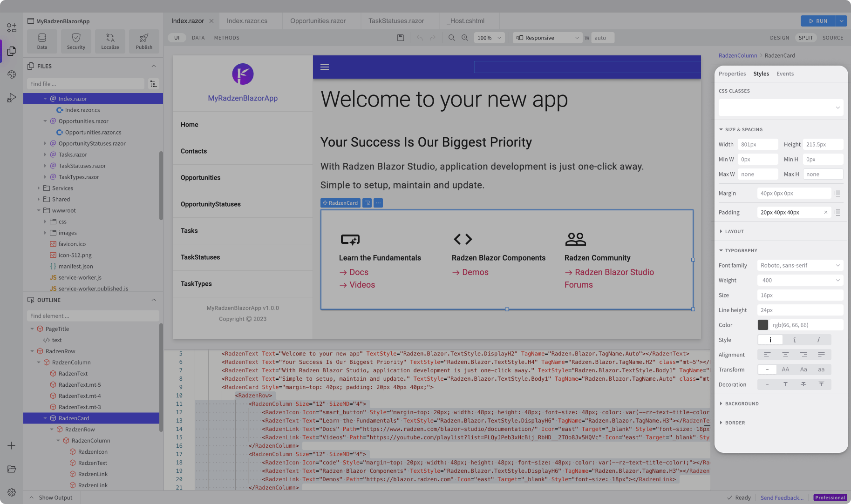This screenshot has height=504, width=851.
Task: Switch to the TaskStatuses.razor tab
Action: [396, 21]
